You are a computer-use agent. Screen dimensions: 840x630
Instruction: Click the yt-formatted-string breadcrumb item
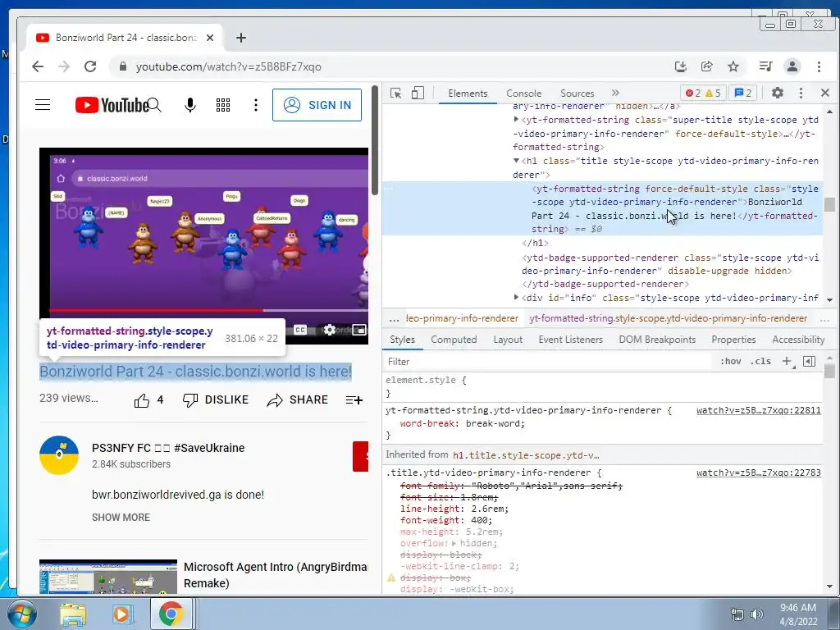[668, 318]
